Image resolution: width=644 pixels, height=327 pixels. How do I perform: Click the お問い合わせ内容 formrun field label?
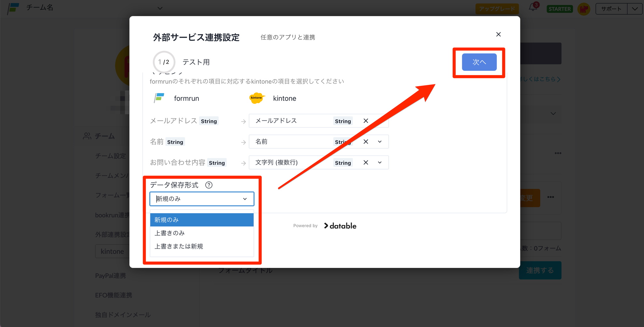coord(177,163)
